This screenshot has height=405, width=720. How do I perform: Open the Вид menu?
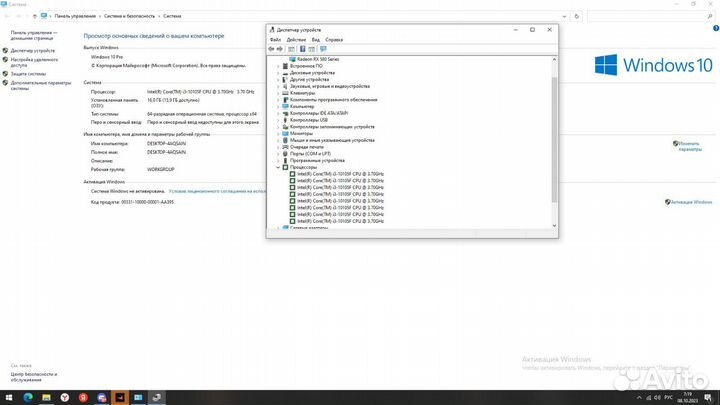tap(316, 40)
